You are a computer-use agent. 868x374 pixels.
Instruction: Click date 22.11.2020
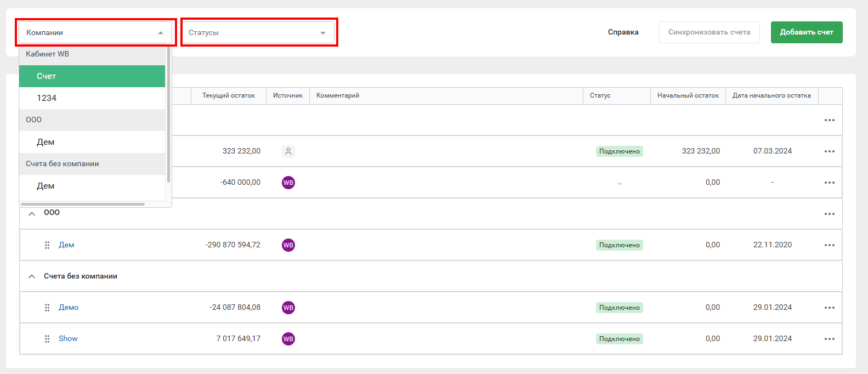[773, 245]
